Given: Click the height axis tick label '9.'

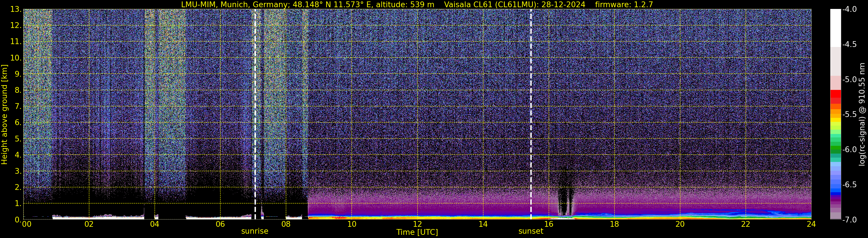Looking at the screenshot, I should (18, 74).
